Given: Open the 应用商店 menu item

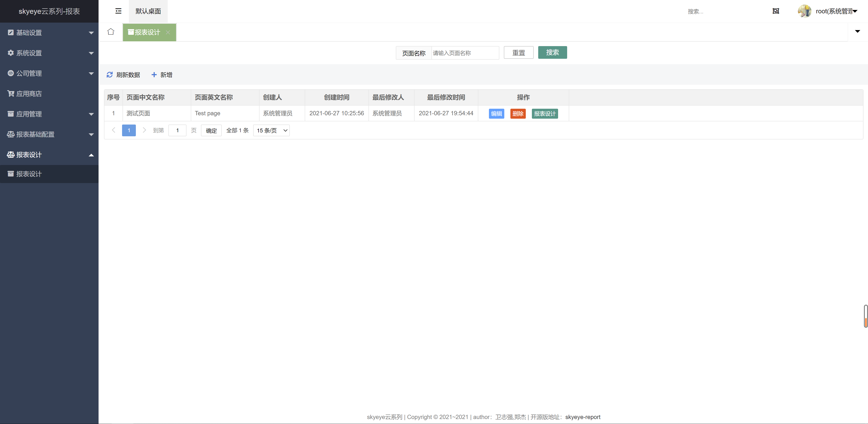Looking at the screenshot, I should click(49, 94).
